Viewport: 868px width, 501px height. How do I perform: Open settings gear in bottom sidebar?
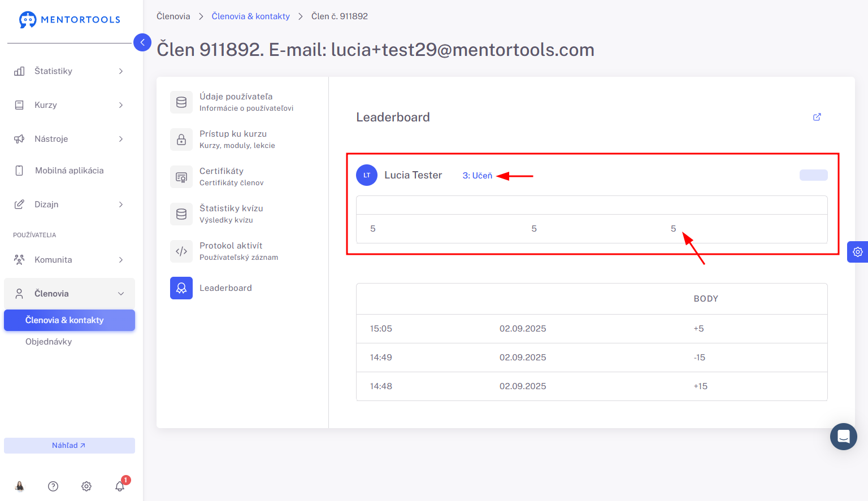coord(86,486)
